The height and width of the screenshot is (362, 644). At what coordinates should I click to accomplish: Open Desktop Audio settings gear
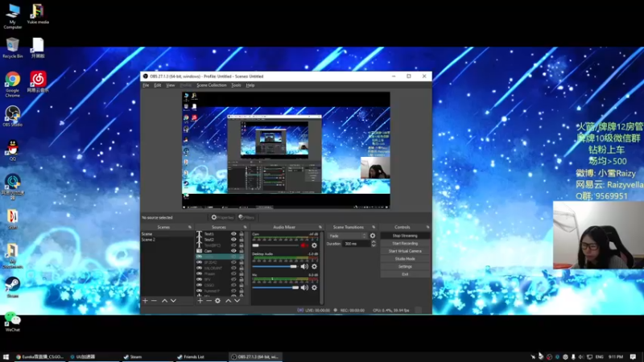pos(314,267)
